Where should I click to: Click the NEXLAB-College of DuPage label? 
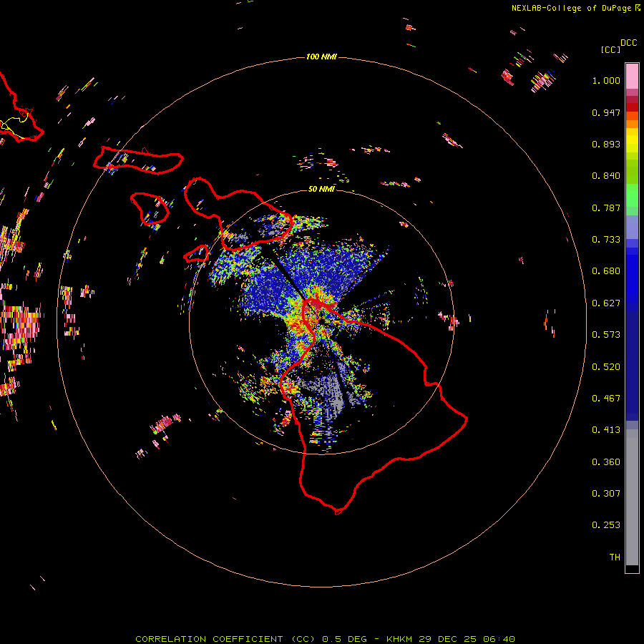(x=572, y=8)
